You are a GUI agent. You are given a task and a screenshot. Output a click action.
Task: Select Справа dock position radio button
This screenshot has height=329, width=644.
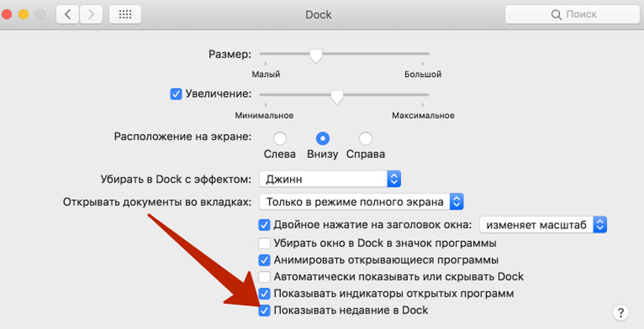[x=366, y=139]
